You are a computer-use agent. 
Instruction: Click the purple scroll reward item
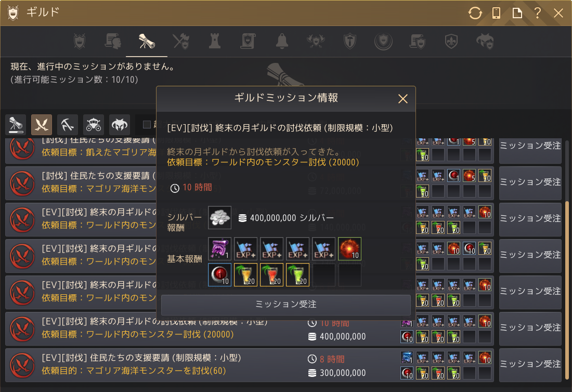219,249
